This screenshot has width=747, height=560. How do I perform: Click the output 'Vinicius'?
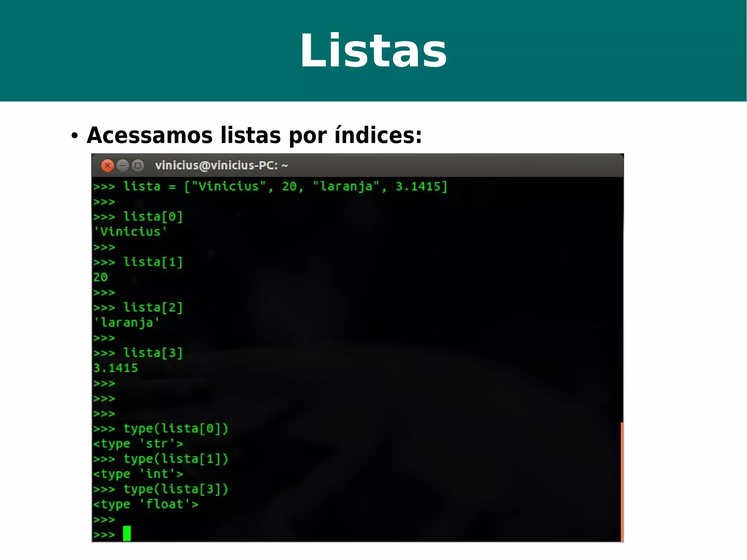[x=130, y=232]
